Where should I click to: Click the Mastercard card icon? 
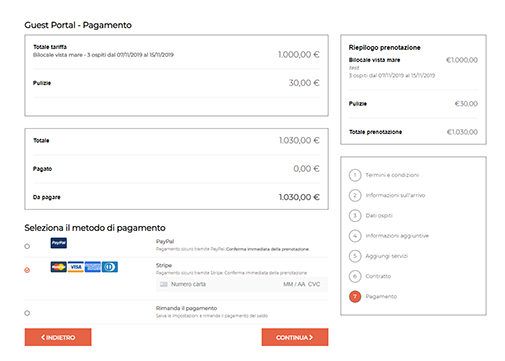58,267
